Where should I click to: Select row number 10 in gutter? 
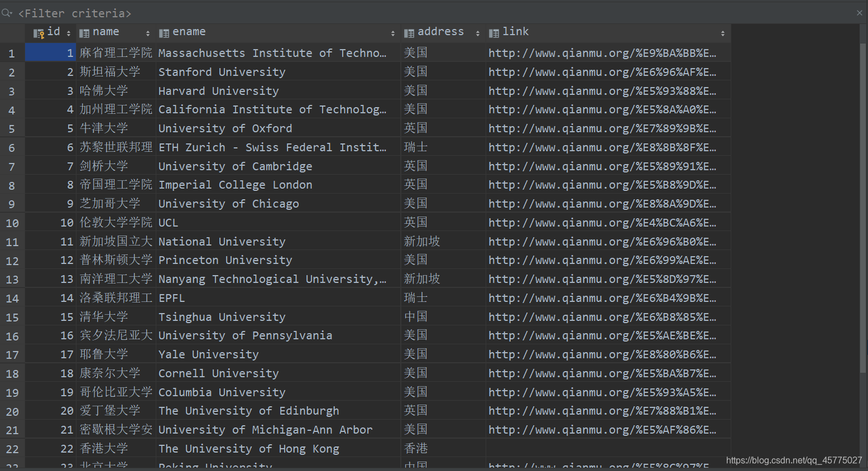coord(12,223)
